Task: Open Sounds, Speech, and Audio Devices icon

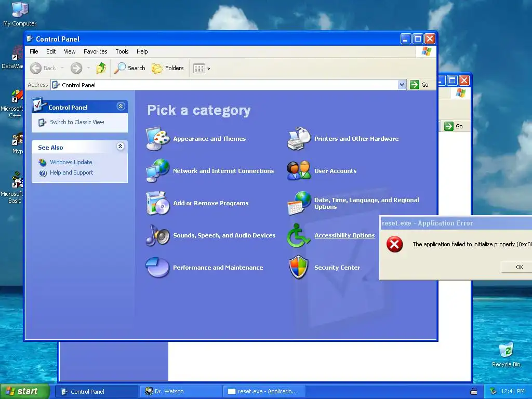Action: pos(157,235)
